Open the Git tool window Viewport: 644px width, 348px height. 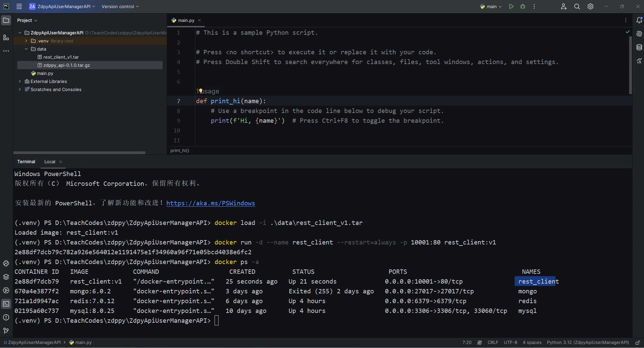[5, 331]
